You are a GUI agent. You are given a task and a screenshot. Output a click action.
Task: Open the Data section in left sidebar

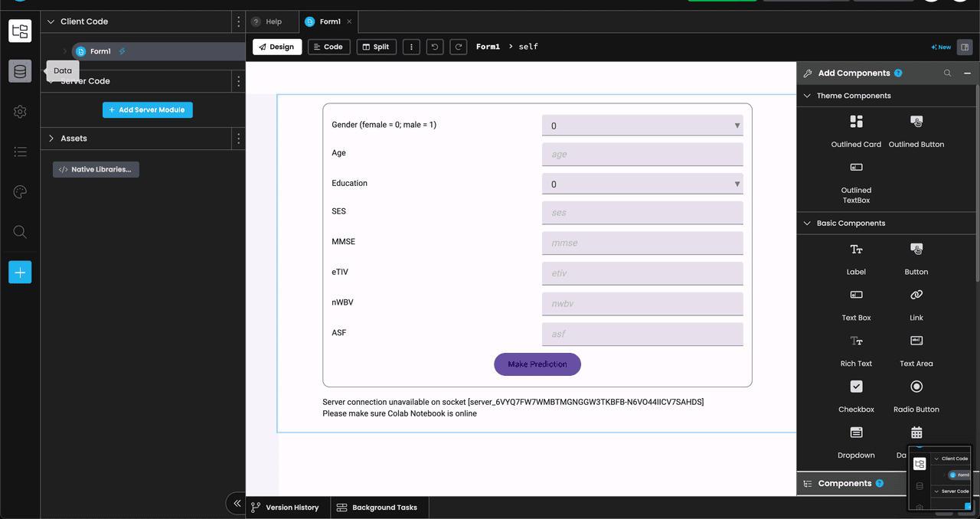(20, 71)
